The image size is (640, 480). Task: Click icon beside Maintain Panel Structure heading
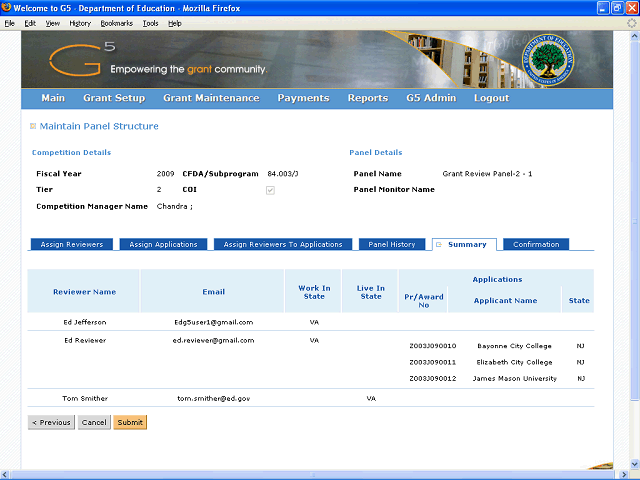tap(33, 126)
